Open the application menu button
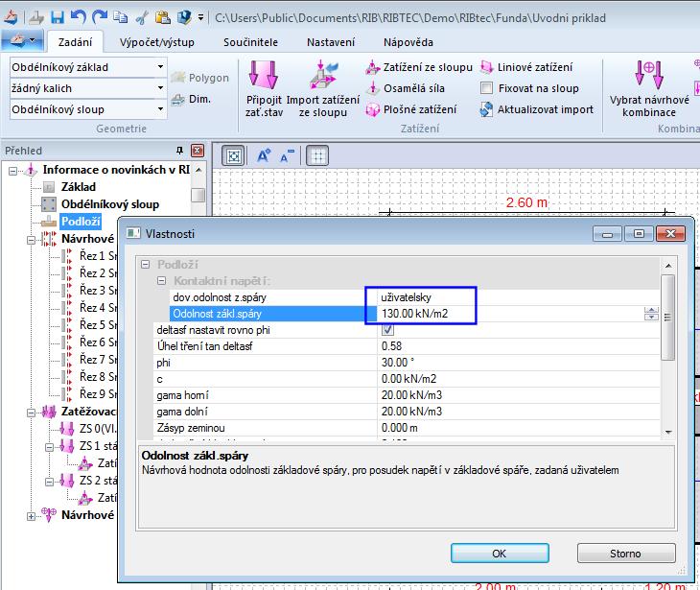 (22, 40)
